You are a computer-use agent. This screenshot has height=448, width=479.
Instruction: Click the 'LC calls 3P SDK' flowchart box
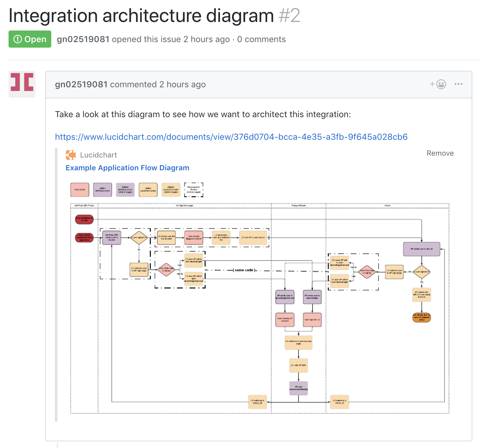point(298,365)
